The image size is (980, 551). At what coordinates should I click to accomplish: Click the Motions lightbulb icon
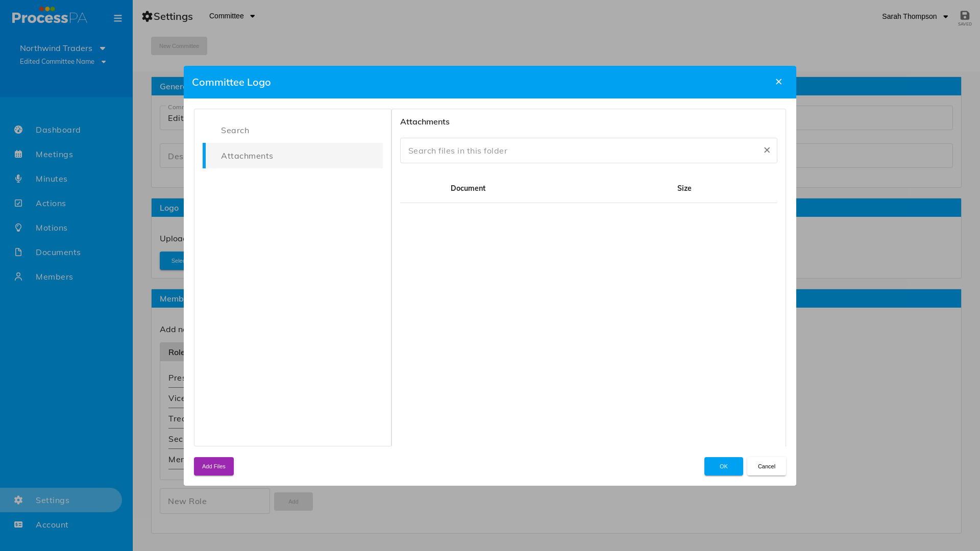click(x=18, y=228)
